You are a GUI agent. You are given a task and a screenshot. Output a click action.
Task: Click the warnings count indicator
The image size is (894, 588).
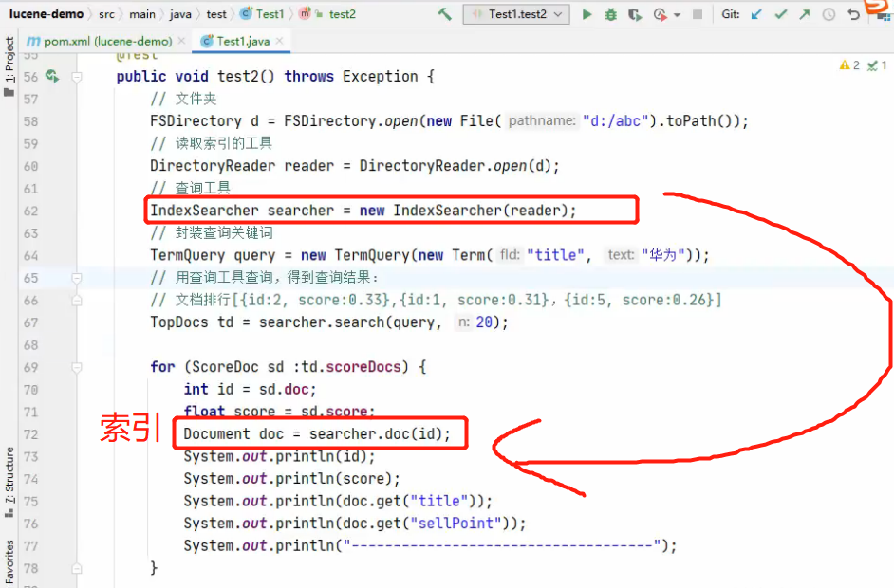click(849, 65)
